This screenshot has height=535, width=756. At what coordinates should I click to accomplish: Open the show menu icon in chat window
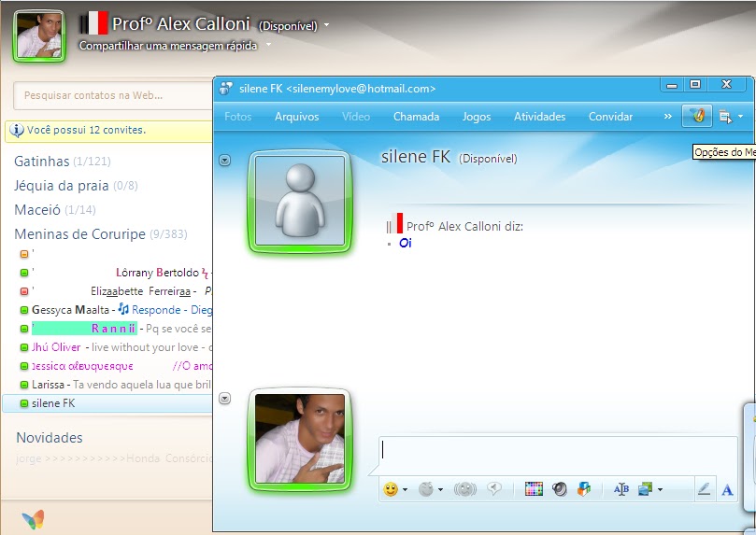[725, 117]
